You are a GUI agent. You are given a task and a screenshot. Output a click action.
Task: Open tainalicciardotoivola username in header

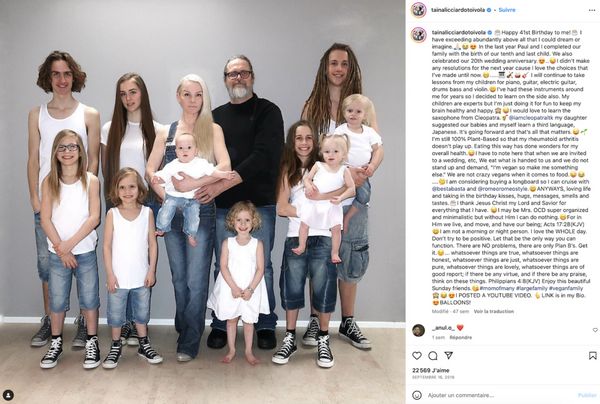click(x=458, y=10)
